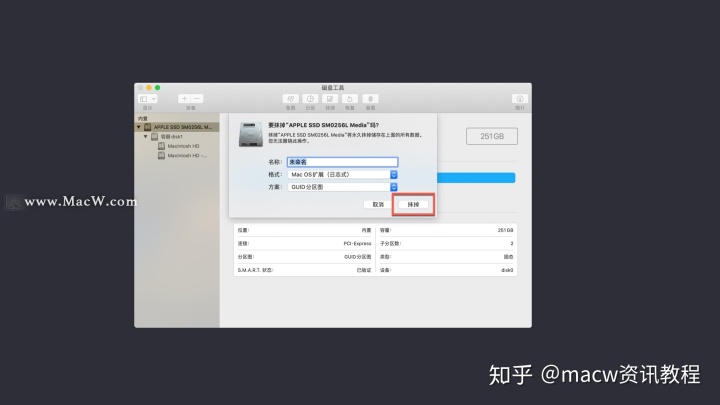Screen dimensions: 720x405
Task: Collapse the container disk1 tree item
Action: pos(146,136)
